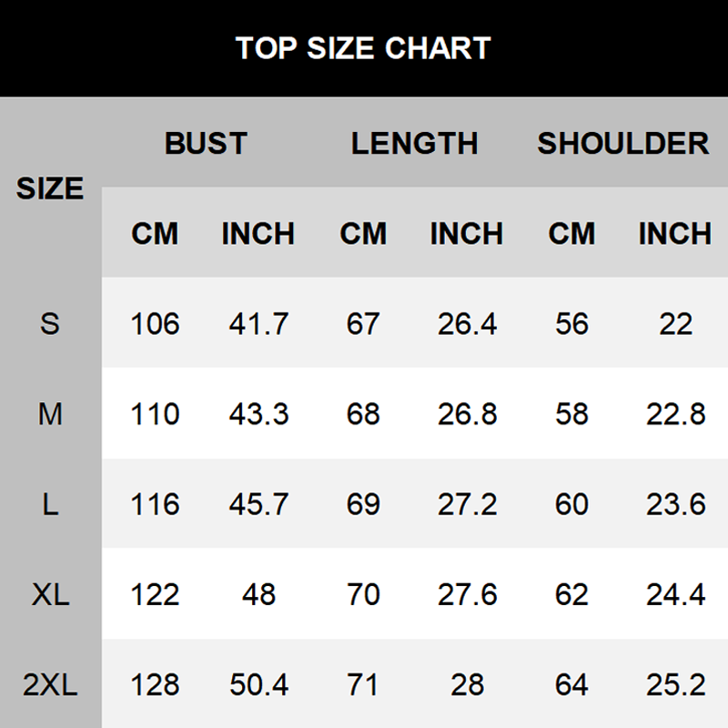Click the XL size row label
Viewport: 728px width, 728px height.
[x=50, y=594]
